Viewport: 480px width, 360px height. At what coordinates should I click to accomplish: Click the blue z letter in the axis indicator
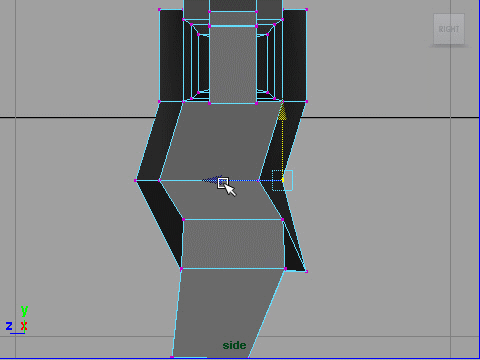(9, 325)
